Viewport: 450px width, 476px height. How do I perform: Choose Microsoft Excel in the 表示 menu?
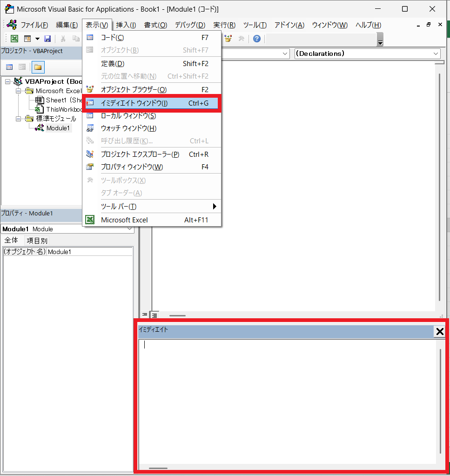[x=152, y=220]
